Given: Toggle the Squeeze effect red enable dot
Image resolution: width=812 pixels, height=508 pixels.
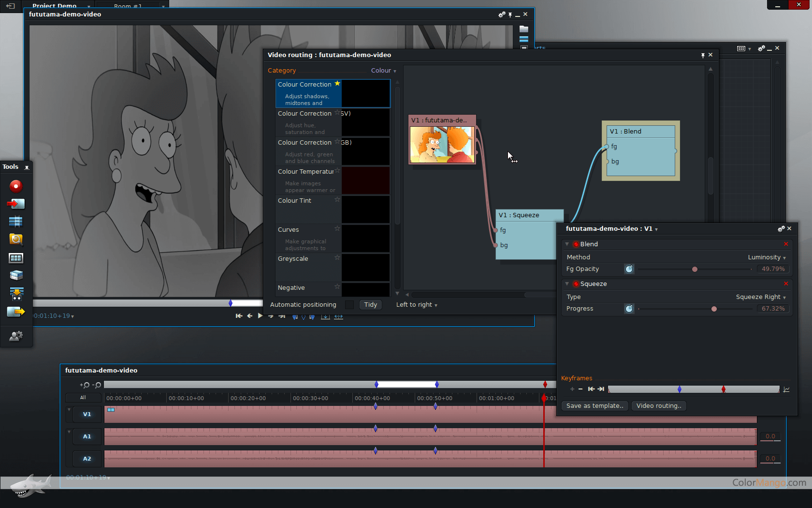Looking at the screenshot, I should click(x=576, y=284).
